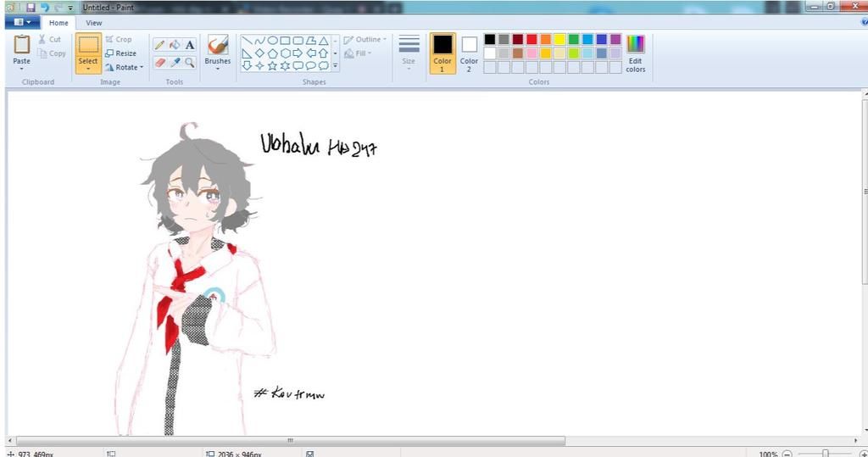Choose the Diamond shape
The height and width of the screenshot is (457, 868).
[259, 53]
